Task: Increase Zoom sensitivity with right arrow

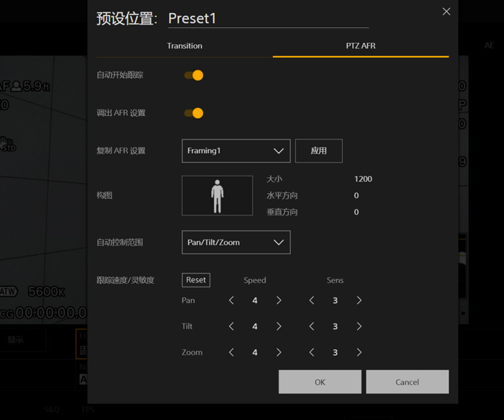Action: pyautogui.click(x=359, y=352)
